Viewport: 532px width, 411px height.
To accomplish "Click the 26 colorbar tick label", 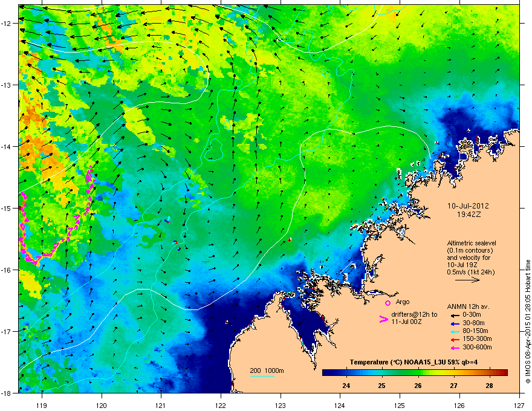I will coord(418,386).
